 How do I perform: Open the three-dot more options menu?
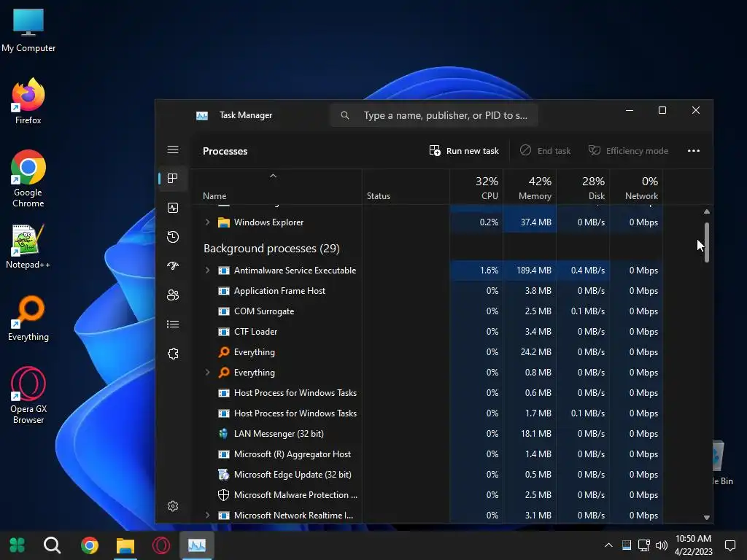coord(694,150)
